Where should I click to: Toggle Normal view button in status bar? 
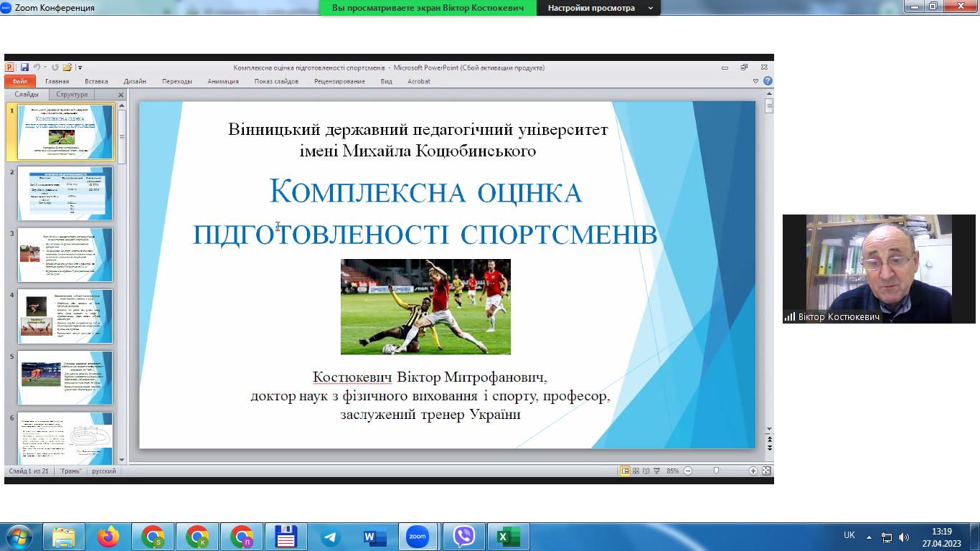click(x=625, y=471)
